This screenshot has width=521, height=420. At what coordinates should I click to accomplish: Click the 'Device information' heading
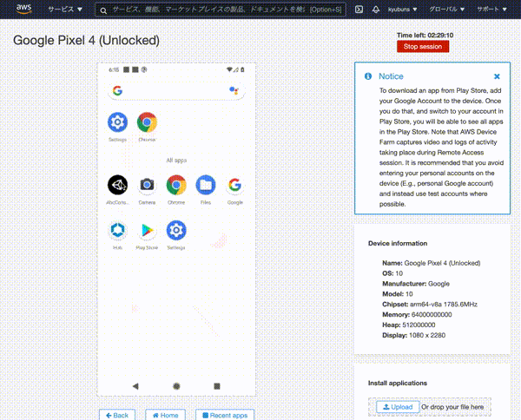click(x=398, y=243)
